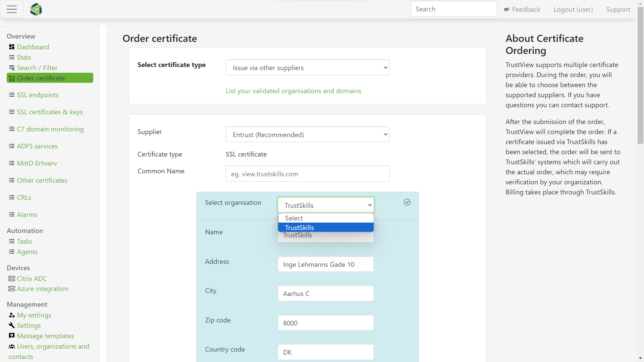This screenshot has width=644, height=362.
Task: Open CT domain monitoring
Action: point(50,129)
